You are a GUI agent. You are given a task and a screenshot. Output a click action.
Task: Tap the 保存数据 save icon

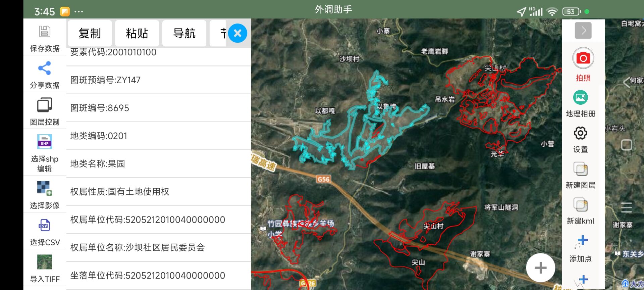pos(45,32)
